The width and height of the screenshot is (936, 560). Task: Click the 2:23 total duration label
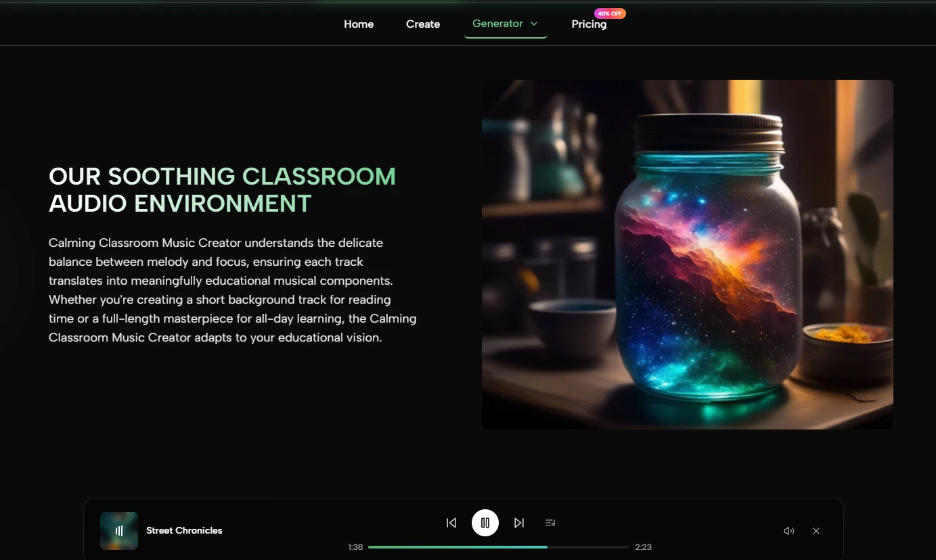[x=643, y=546]
